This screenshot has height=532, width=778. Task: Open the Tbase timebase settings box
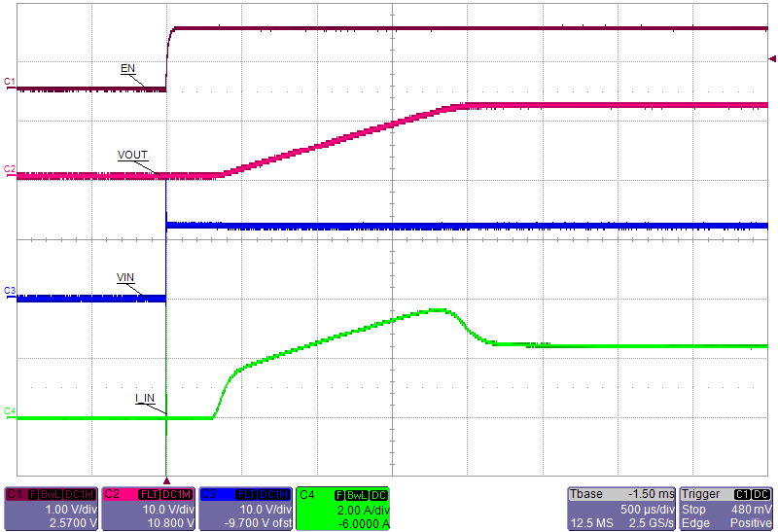(620, 509)
